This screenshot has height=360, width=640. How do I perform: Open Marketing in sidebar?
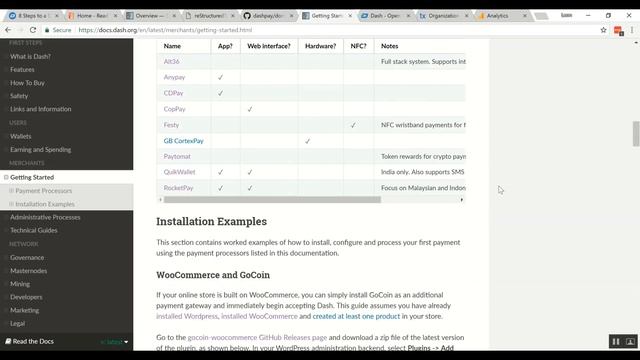[x=24, y=310]
